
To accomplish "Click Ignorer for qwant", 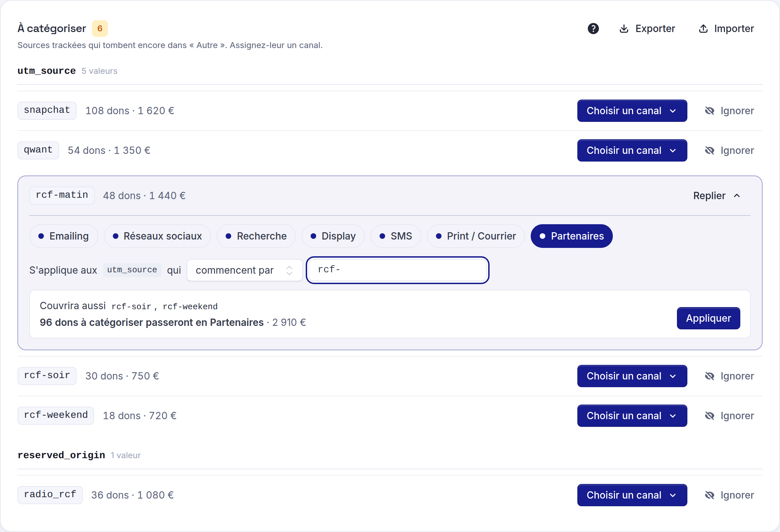I will point(737,150).
